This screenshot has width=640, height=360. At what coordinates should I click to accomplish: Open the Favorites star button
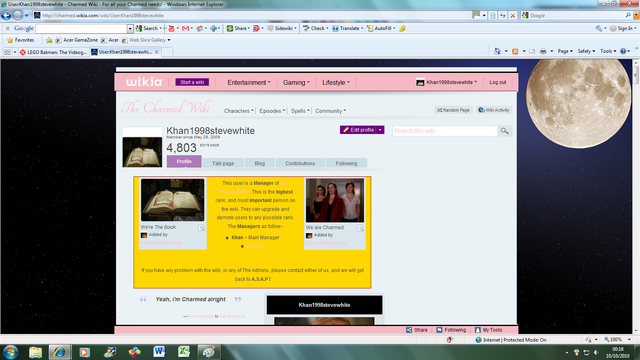pos(21,40)
